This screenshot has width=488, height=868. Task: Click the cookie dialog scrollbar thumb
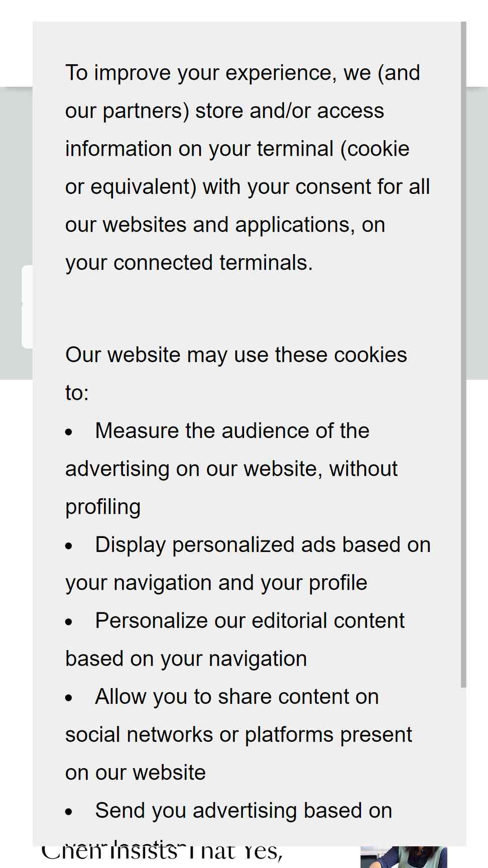pos(463,355)
